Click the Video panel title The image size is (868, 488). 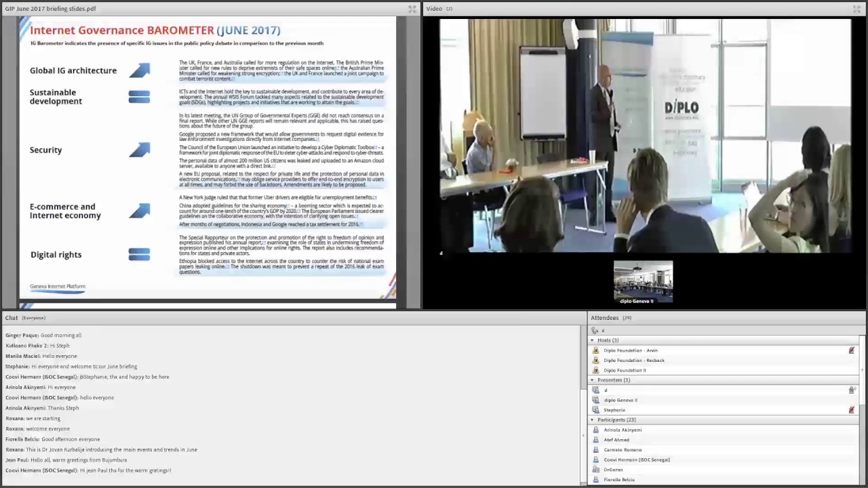439,9
